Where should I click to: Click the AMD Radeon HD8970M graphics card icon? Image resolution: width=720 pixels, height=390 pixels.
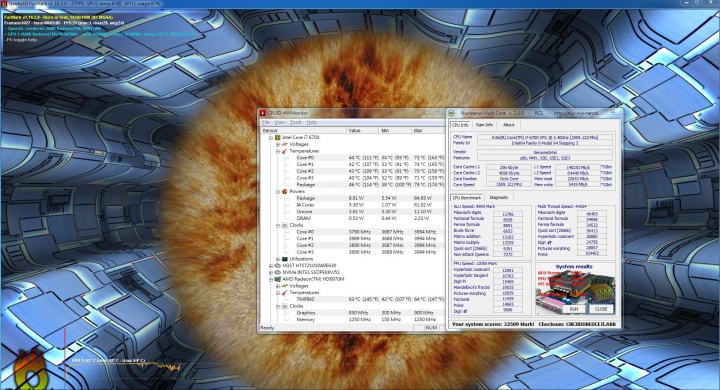tap(278, 279)
